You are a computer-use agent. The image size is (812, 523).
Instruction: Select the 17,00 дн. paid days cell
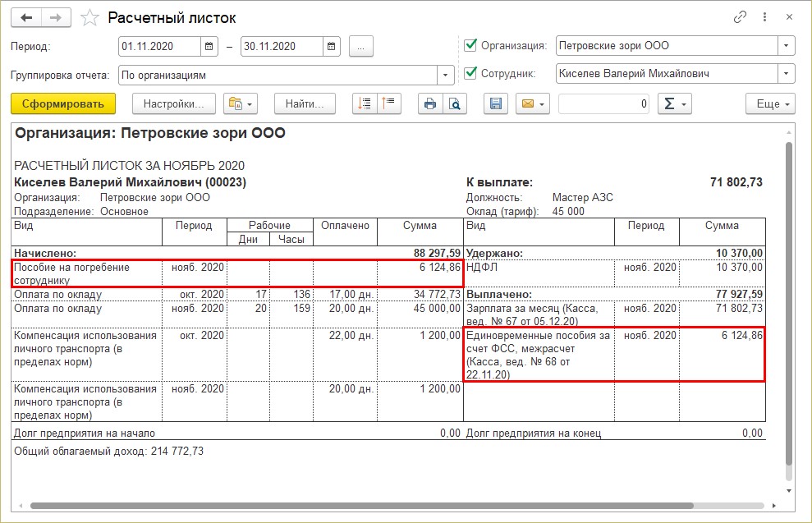(x=346, y=294)
